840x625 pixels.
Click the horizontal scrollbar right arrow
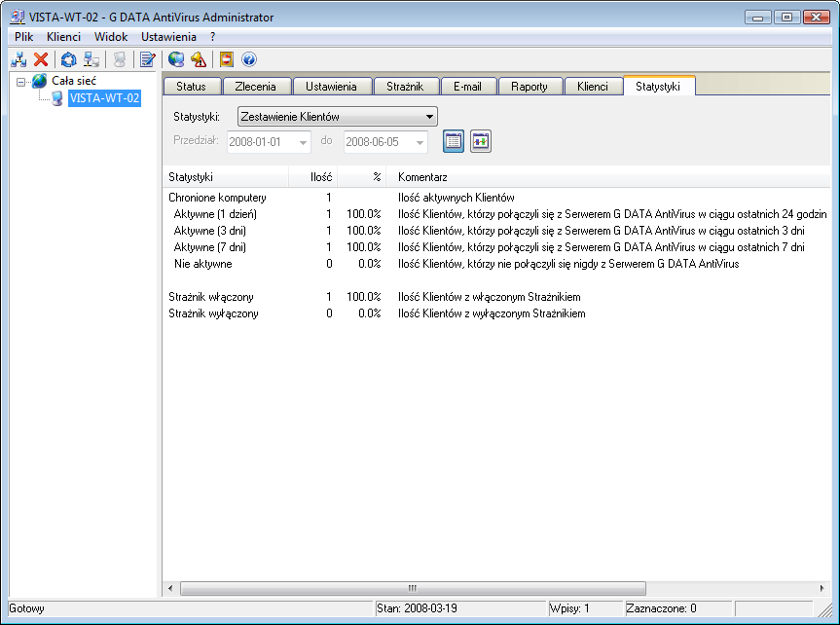tap(822, 588)
